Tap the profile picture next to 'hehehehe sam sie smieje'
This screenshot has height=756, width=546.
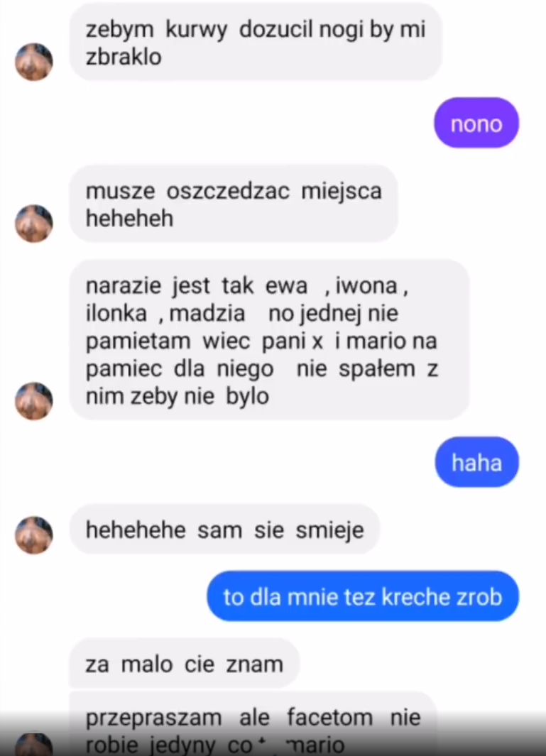(34, 535)
